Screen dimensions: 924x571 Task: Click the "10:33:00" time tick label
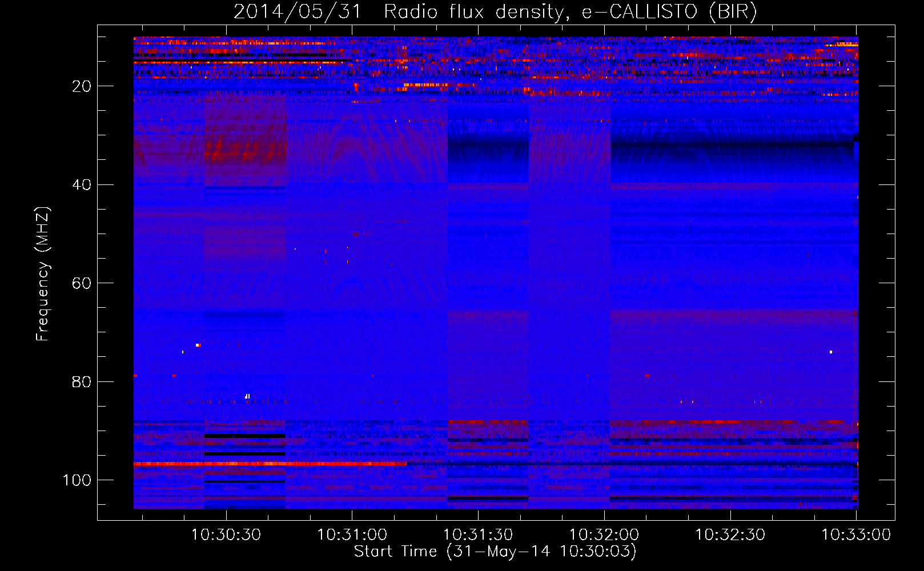click(856, 535)
